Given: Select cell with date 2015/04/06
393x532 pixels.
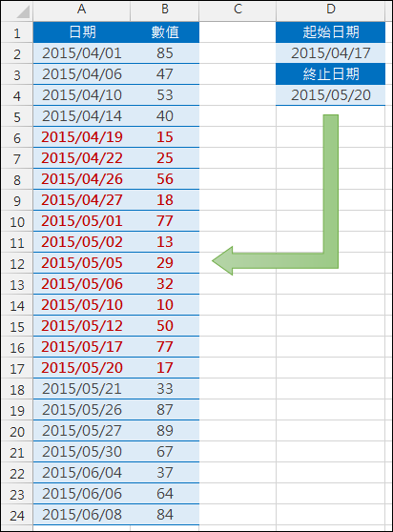Looking at the screenshot, I should (81, 74).
